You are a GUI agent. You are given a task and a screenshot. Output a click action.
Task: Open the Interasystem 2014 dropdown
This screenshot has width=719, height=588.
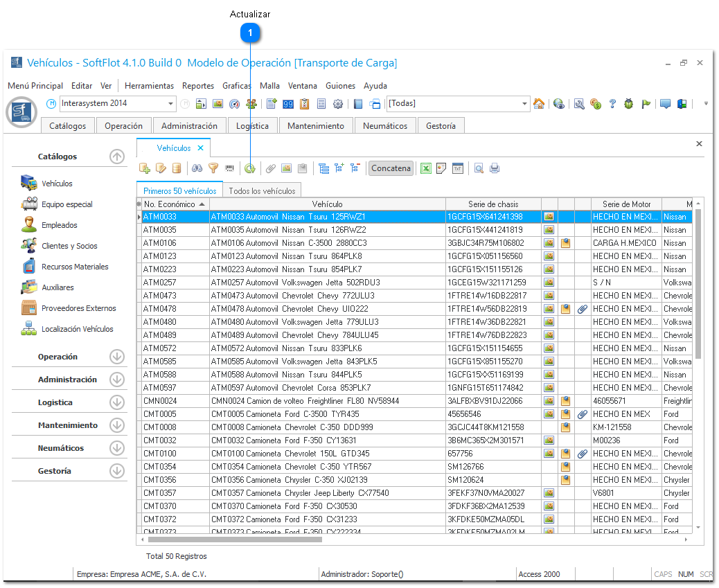[171, 104]
